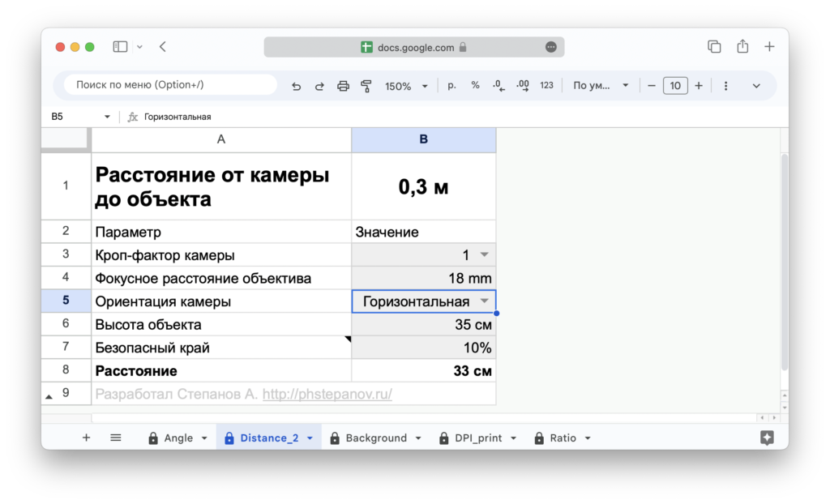Switch to the Ratio sheet tab

tap(563, 438)
